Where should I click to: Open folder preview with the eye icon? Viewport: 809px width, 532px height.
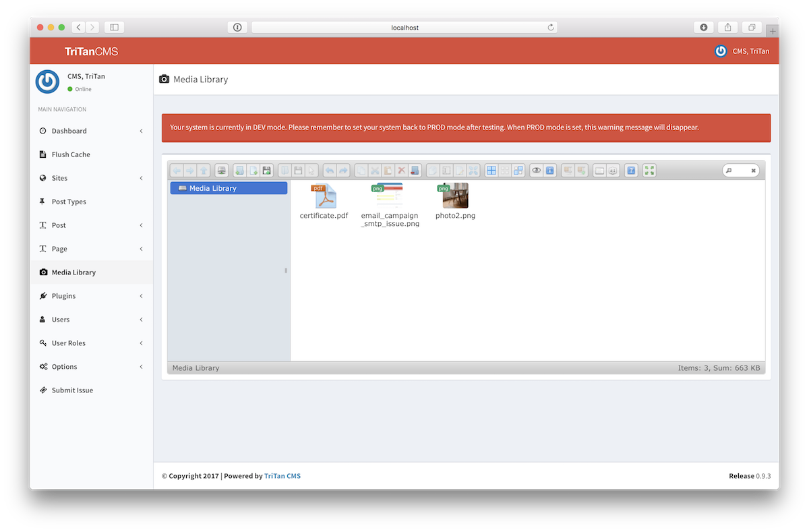click(x=537, y=170)
